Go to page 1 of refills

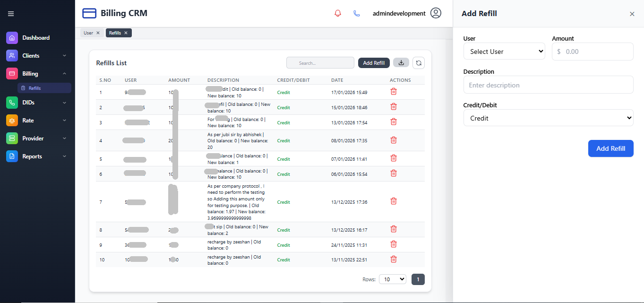click(418, 279)
